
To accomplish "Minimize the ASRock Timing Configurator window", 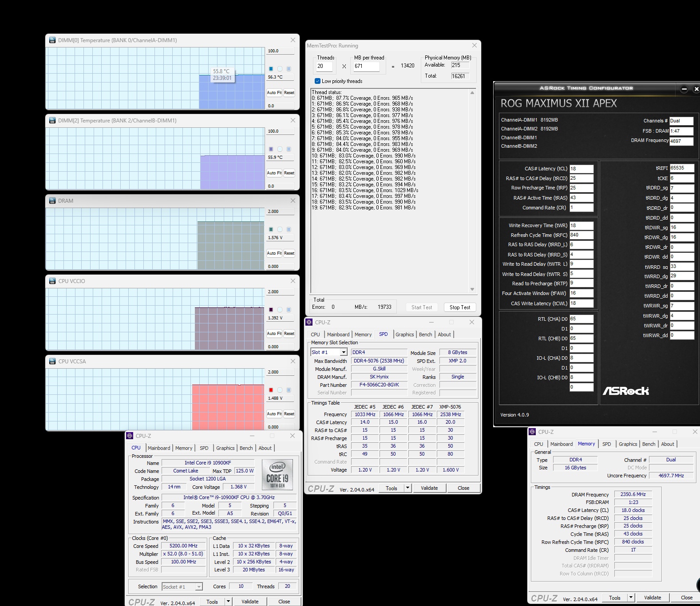I will pos(684,89).
